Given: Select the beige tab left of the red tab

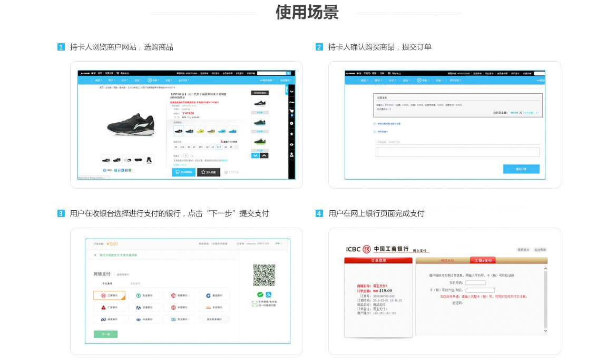Looking at the screenshot, I should point(447,260).
